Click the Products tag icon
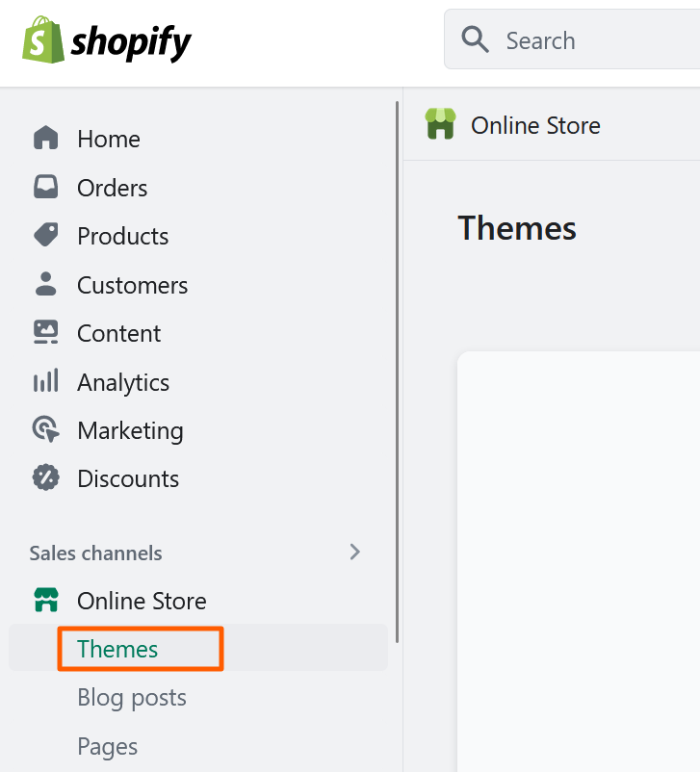 pos(46,235)
